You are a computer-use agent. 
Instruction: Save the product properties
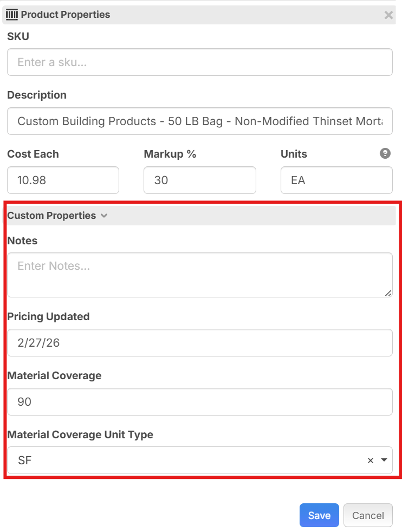pyautogui.click(x=319, y=515)
